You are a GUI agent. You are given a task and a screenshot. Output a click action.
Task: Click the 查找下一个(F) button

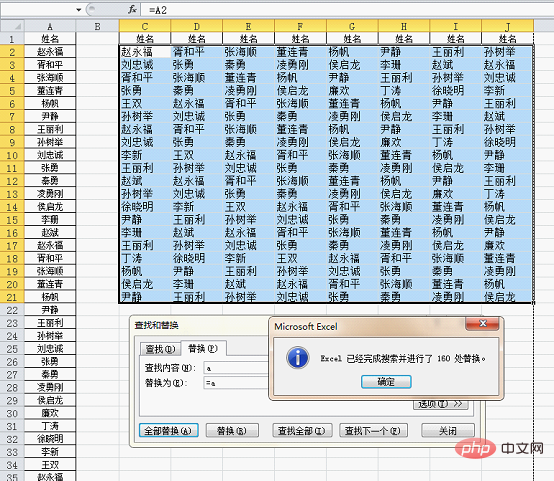tap(373, 430)
